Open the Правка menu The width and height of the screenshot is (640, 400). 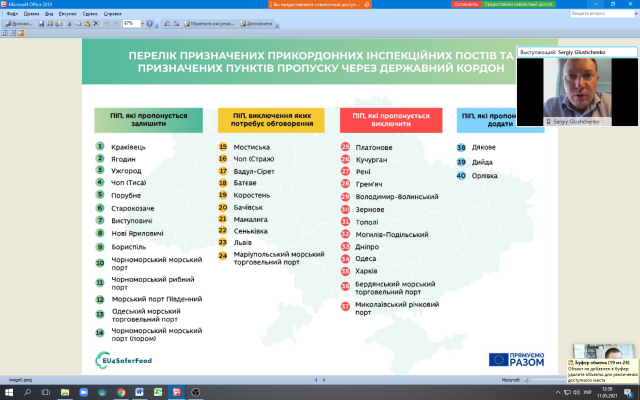click(x=31, y=14)
